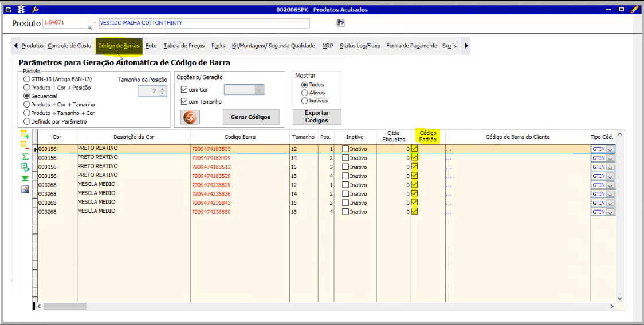644x325 pixels.
Task: Click the wrench tool icon in title bar
Action: click(x=35, y=9)
